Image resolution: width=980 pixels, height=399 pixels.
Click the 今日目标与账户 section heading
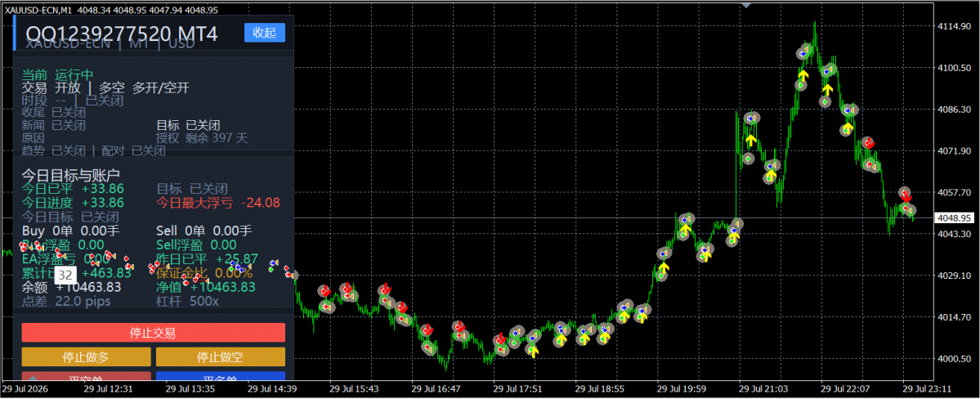[70, 174]
